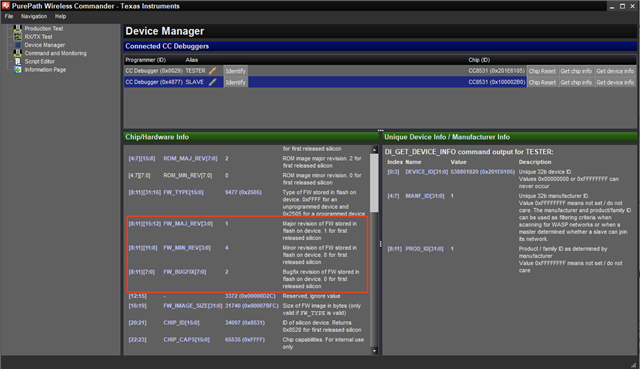Click the FW_BUGFIX[7:0] entry
This screenshot has height=369, width=640.
tap(184, 272)
